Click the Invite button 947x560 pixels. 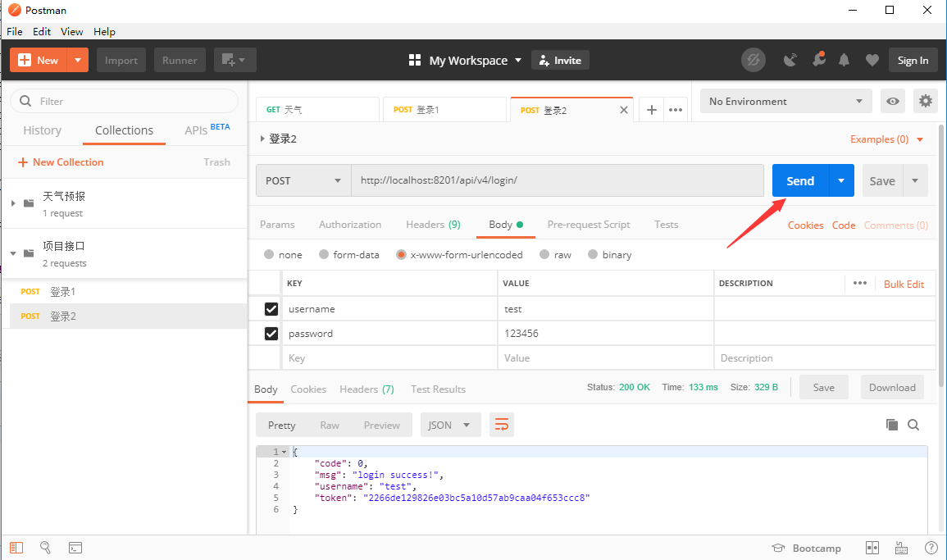[x=560, y=60]
